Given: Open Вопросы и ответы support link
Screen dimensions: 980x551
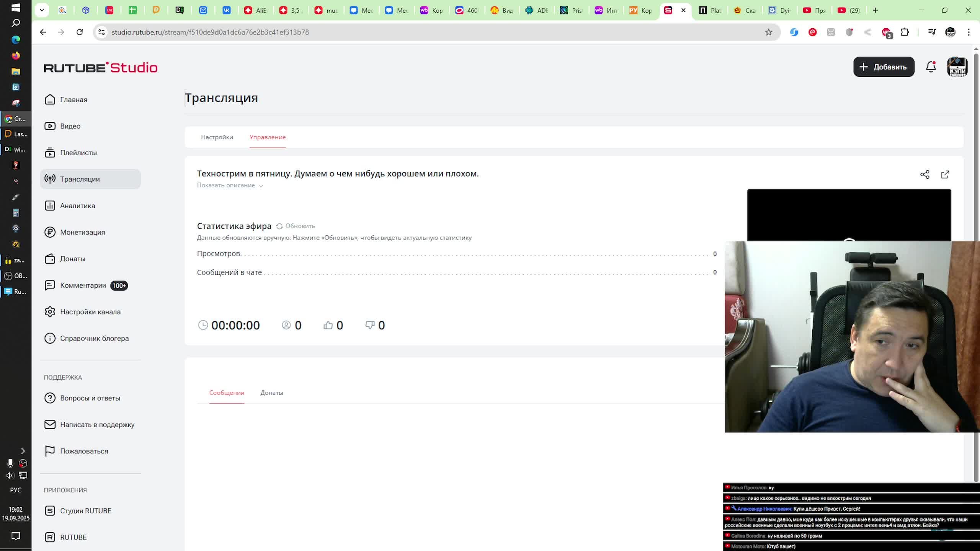Looking at the screenshot, I should [90, 398].
